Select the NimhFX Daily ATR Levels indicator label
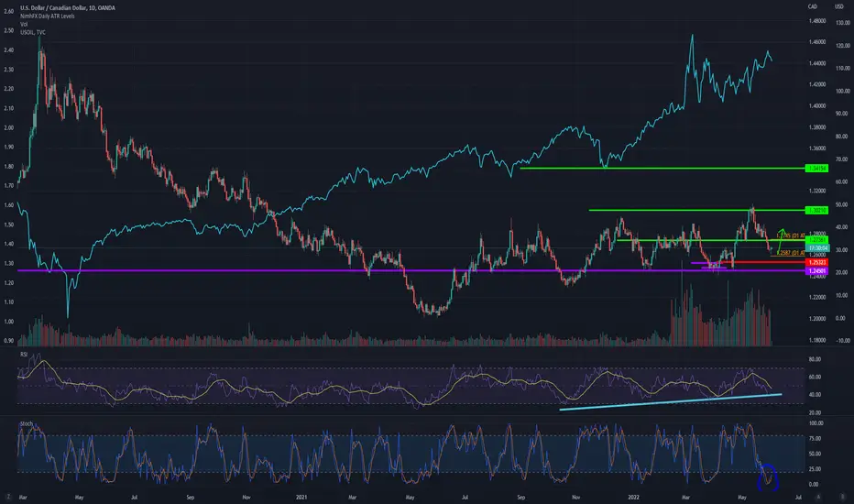This screenshot has width=854, height=504. coord(48,16)
